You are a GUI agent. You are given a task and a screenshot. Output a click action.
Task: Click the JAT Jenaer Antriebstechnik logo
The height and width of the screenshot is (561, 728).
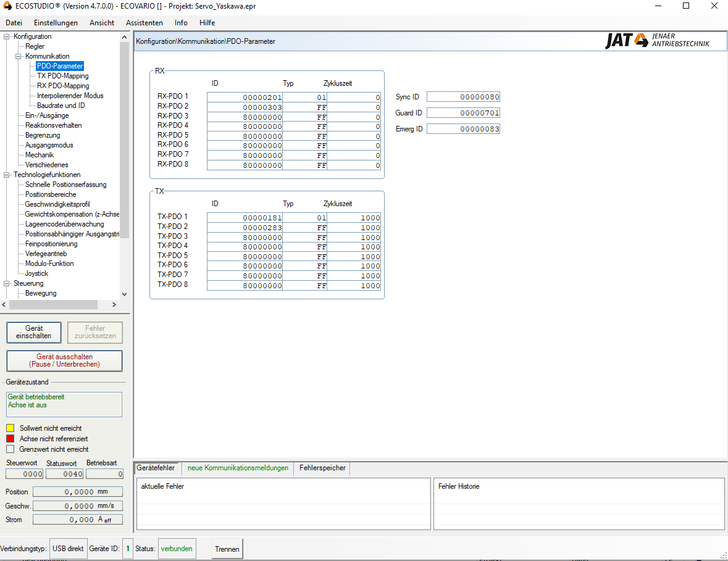point(658,40)
